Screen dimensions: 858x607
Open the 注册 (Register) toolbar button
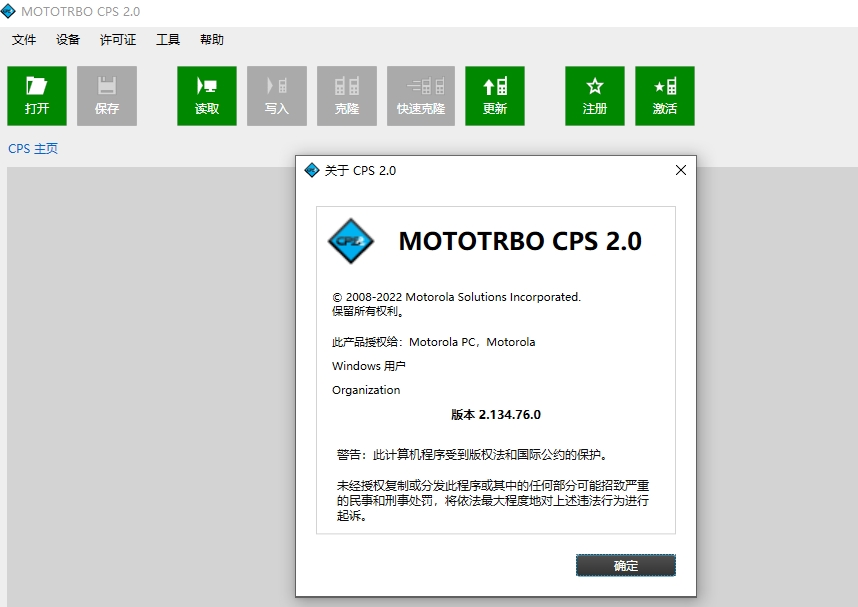pyautogui.click(x=595, y=96)
